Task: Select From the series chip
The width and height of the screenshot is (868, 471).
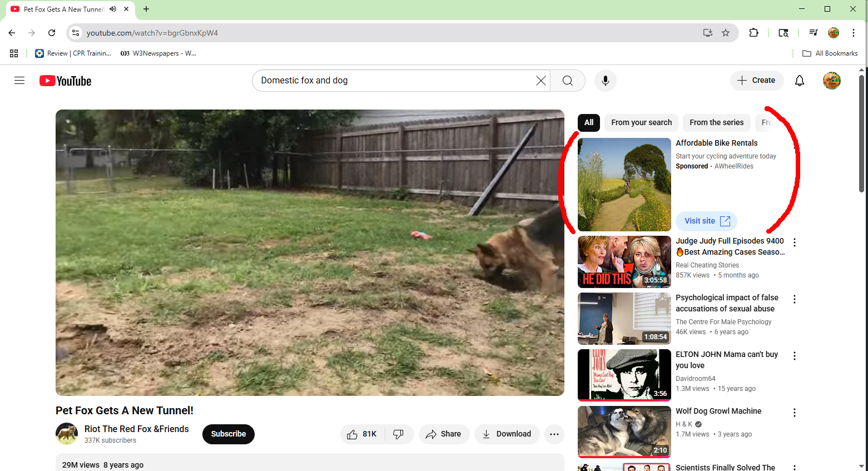Action: pos(717,122)
